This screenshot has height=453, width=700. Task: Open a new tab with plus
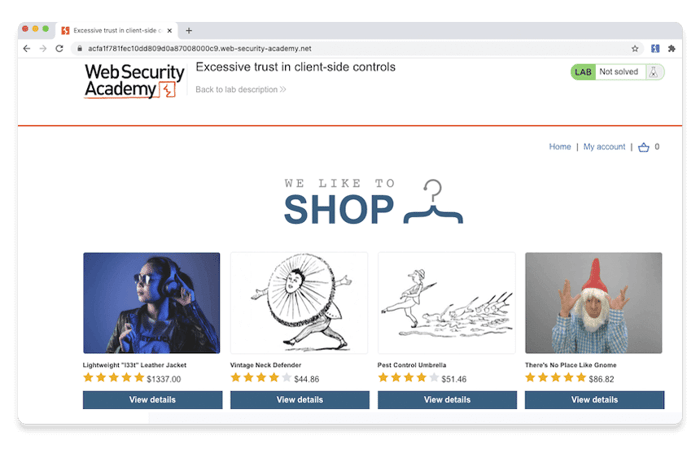click(189, 31)
